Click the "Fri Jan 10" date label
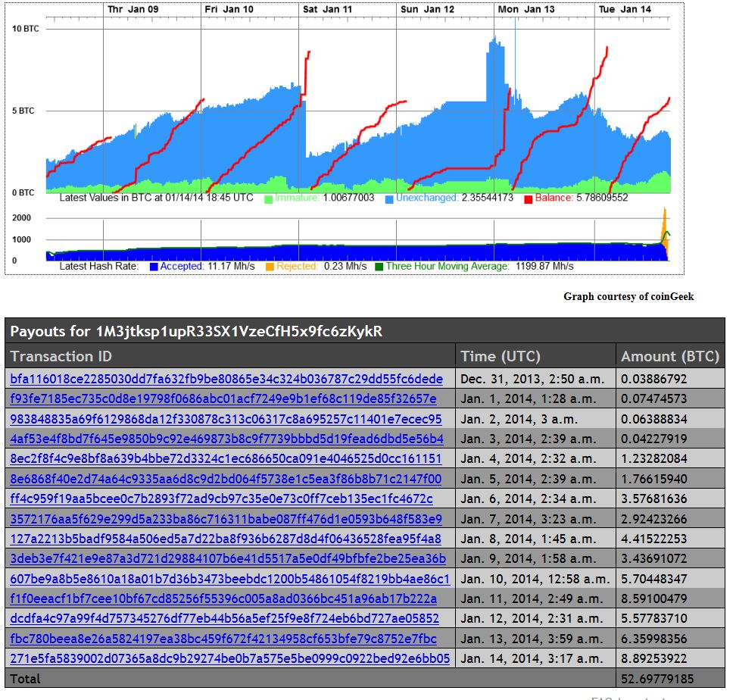The width and height of the screenshot is (736, 700). click(229, 9)
